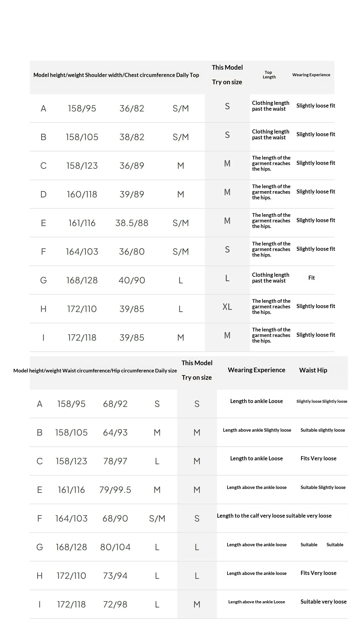
Task: Select the 38.5/88 shoulder/chest value for model E
Action: (x=132, y=223)
